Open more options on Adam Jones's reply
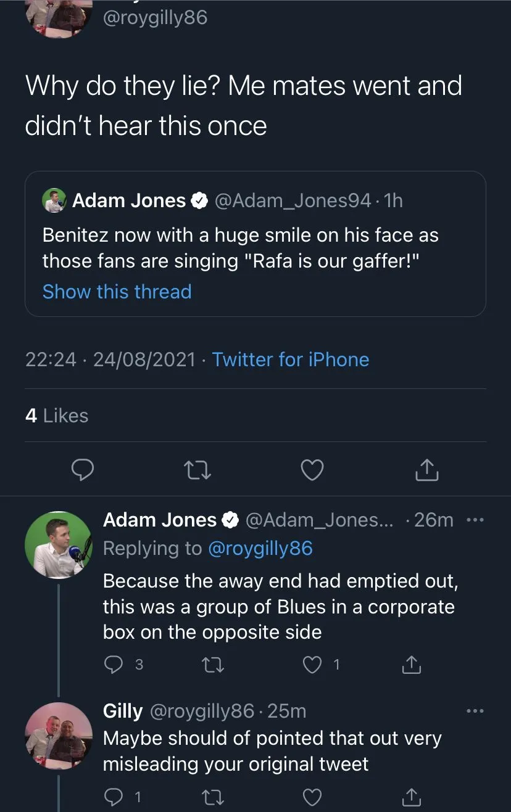511x812 pixels. click(x=475, y=520)
